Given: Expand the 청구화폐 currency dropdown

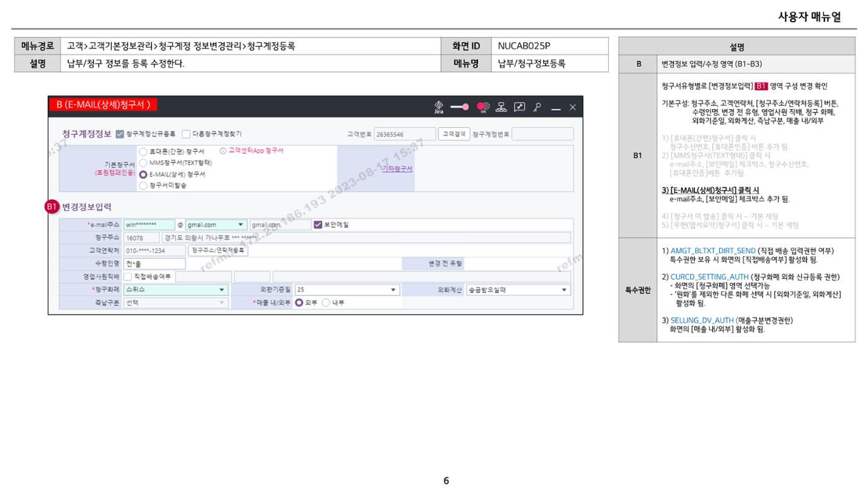Looking at the screenshot, I should [176, 290].
